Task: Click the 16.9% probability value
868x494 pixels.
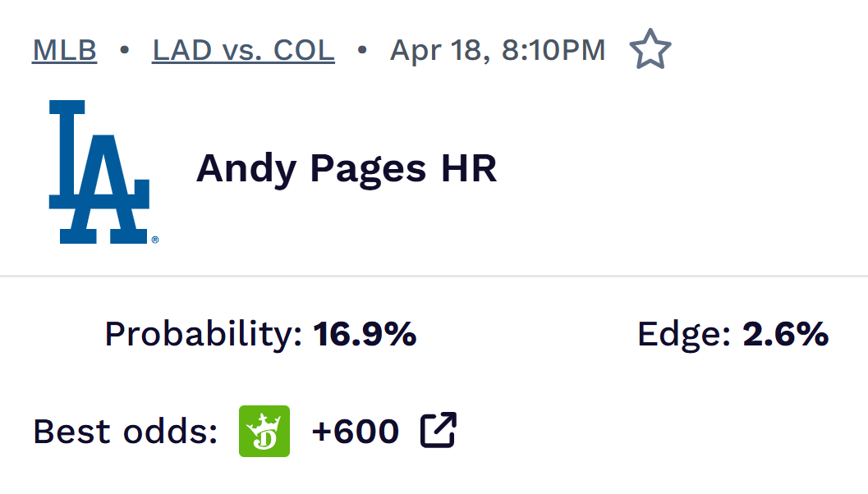Action: coord(365,334)
